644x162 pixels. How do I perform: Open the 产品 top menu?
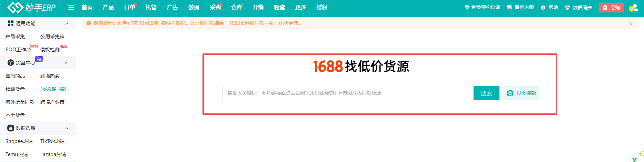click(x=108, y=8)
